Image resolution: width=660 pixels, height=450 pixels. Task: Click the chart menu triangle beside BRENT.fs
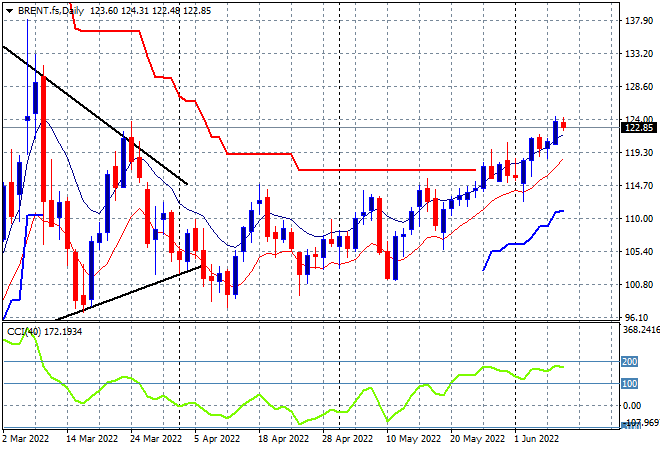pos(9,11)
